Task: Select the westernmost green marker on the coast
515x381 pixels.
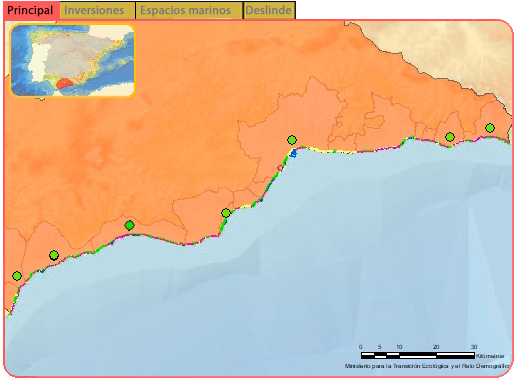Action: click(x=17, y=276)
